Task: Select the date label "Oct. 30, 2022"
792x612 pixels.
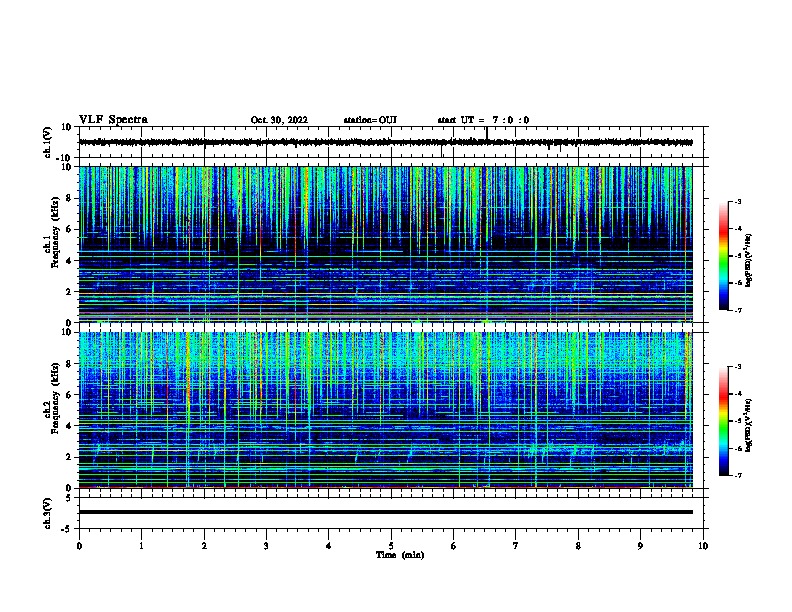Action: click(x=279, y=120)
